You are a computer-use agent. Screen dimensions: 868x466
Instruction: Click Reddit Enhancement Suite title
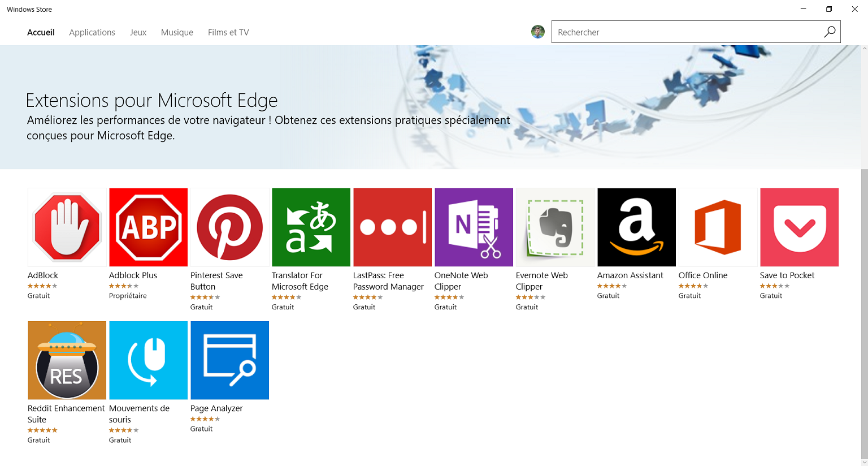(66, 414)
